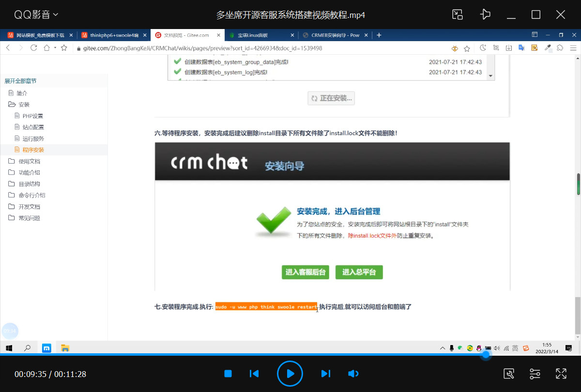This screenshot has height=392, width=581.
Task: Switch to the CRMEB安装向导 tab
Action: 335,35
